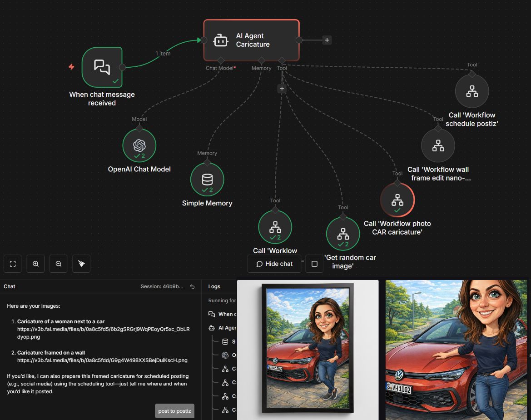The height and width of the screenshot is (420, 531).
Task: Open the AI Agent Caricature node
Action: click(251, 40)
